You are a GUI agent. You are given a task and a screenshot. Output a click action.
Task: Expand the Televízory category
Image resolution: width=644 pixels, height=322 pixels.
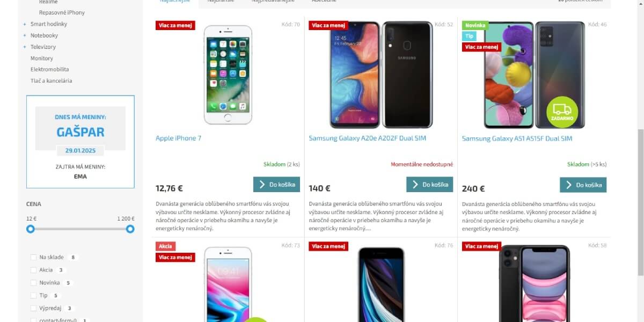click(25, 47)
